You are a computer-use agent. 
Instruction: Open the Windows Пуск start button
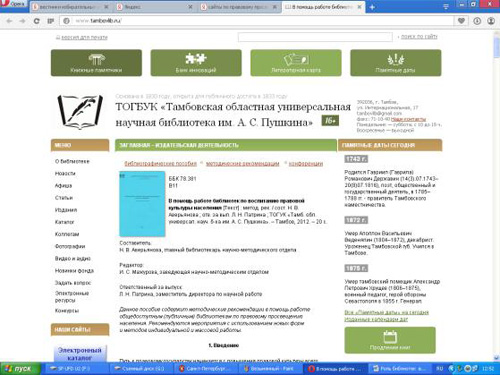(20, 369)
